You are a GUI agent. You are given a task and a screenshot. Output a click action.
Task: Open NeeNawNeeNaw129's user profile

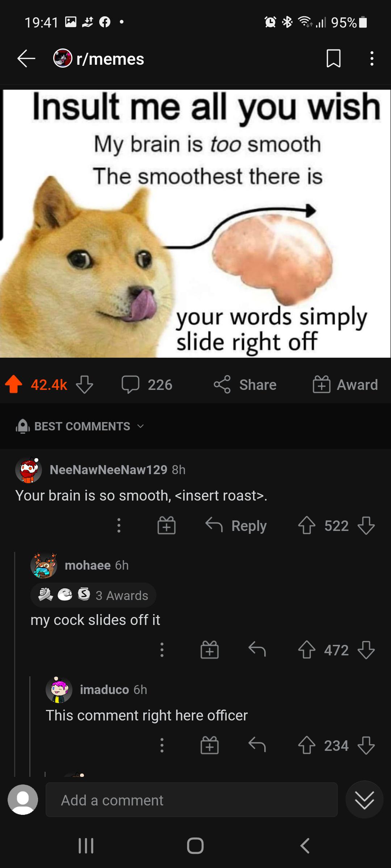point(108,469)
